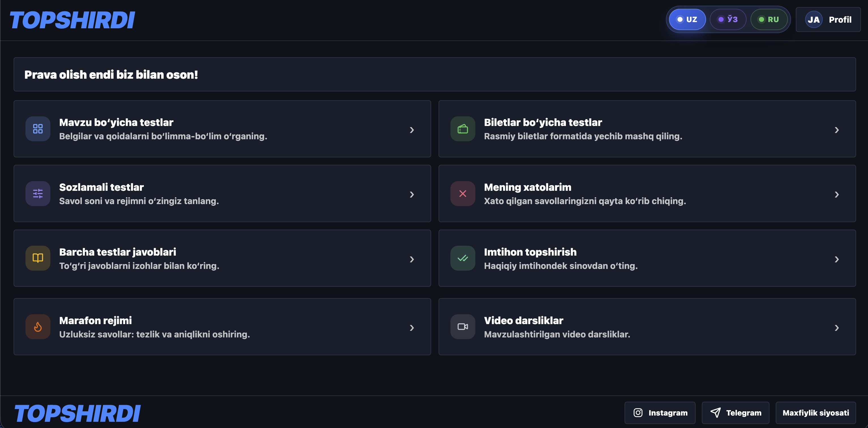Click the double-check icon for Imtihon topshirish
This screenshot has height=428, width=868.
pyautogui.click(x=463, y=258)
